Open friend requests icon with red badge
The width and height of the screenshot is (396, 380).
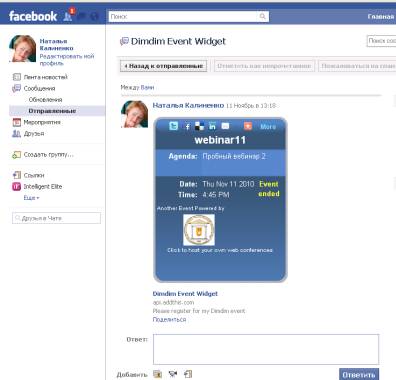[x=69, y=15]
